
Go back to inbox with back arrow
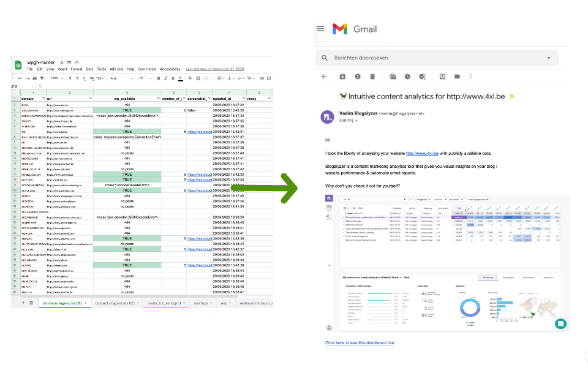pos(324,77)
